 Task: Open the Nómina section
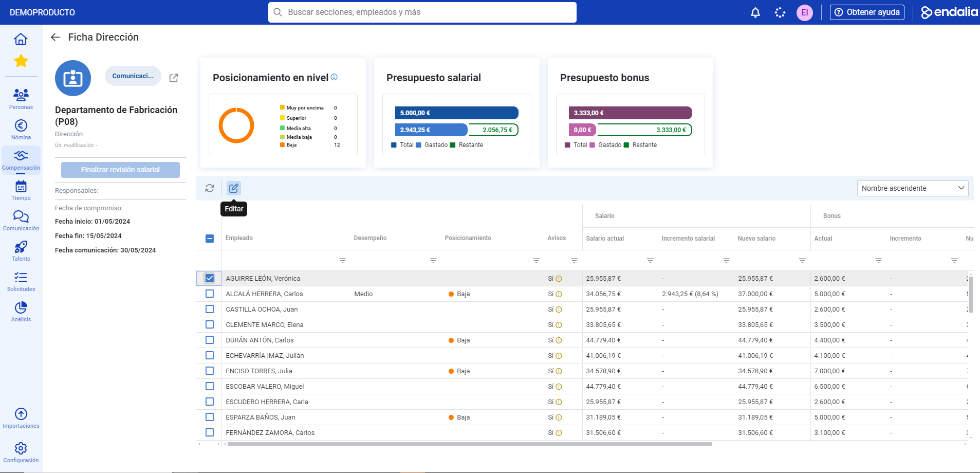[21, 130]
